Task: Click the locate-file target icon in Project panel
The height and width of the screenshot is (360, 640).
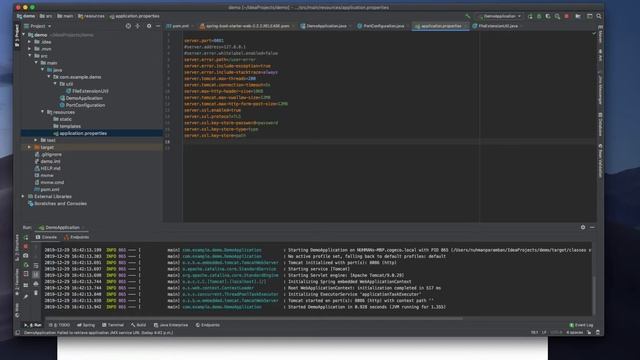Action: pos(128,26)
